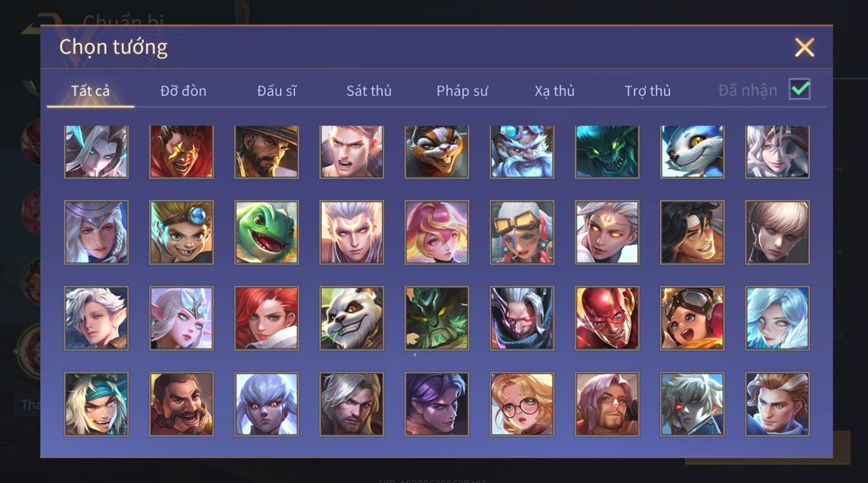Switch to the Đỡ đòn tab
The width and height of the screenshot is (868, 483).
click(183, 91)
